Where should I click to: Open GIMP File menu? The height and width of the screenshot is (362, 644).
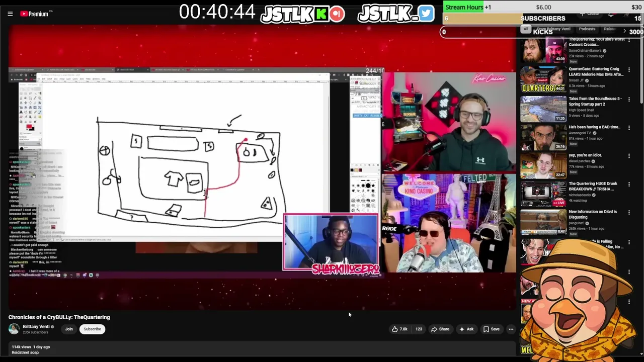[39, 79]
